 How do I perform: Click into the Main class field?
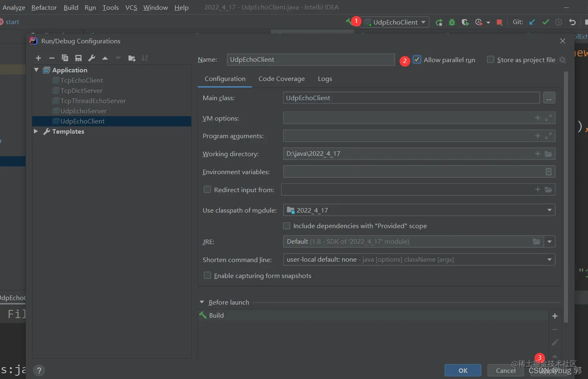pos(411,98)
